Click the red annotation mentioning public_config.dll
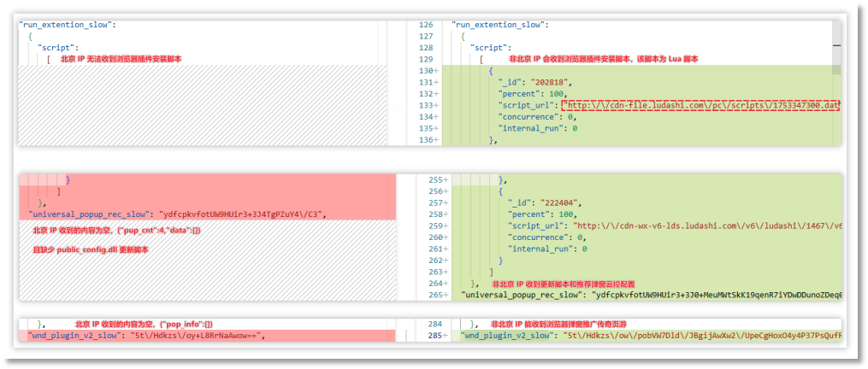The height and width of the screenshot is (369, 868). click(91, 249)
